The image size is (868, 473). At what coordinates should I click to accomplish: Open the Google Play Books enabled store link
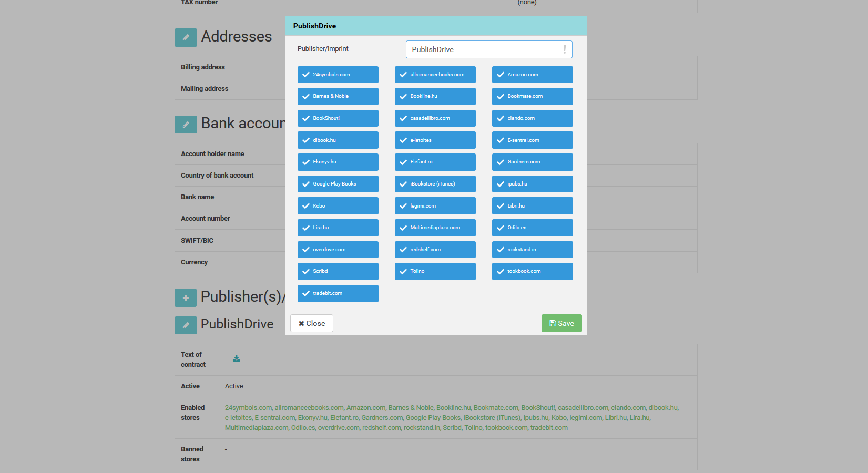tap(433, 418)
